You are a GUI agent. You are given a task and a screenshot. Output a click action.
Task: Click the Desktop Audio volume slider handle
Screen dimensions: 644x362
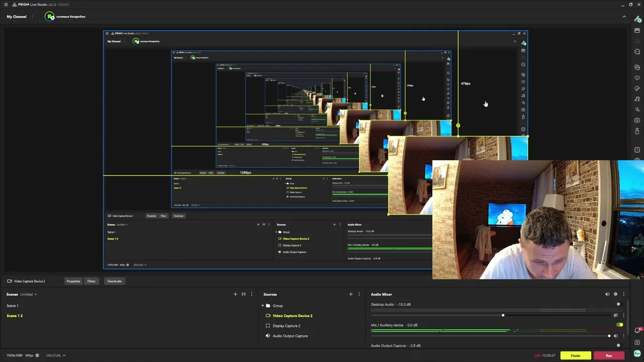coord(503,315)
